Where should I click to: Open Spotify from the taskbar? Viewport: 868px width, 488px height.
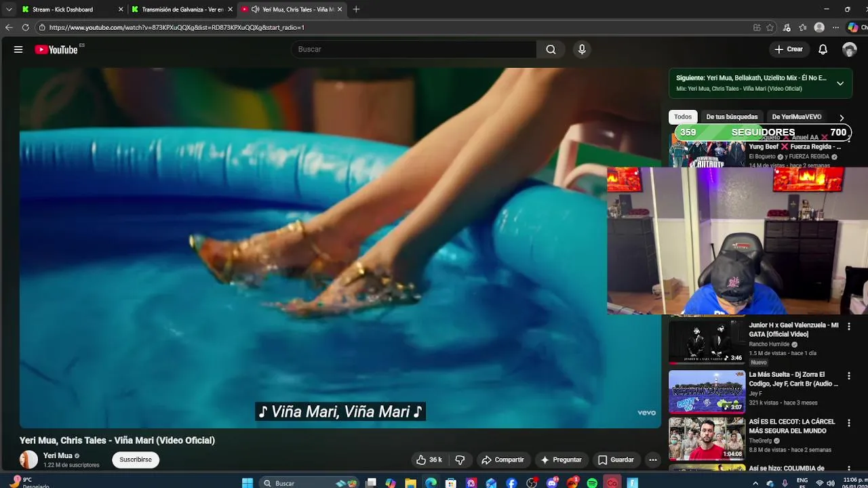pyautogui.click(x=592, y=483)
